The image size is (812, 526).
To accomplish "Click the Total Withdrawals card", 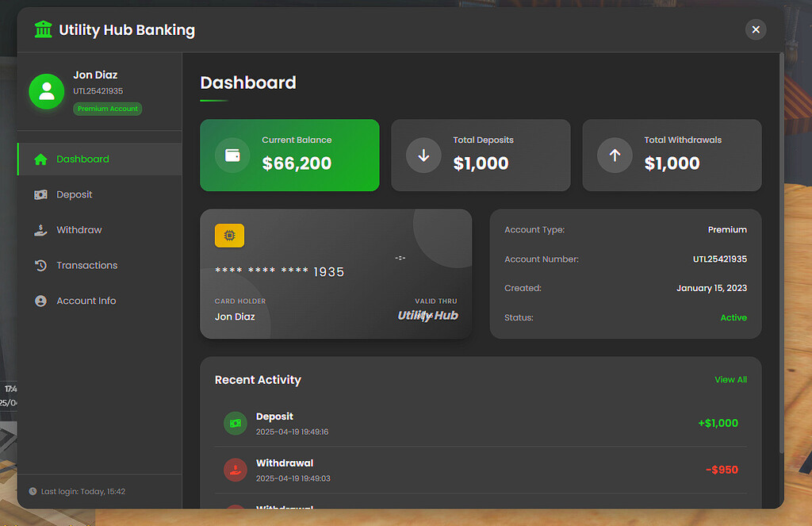I will 672,155.
